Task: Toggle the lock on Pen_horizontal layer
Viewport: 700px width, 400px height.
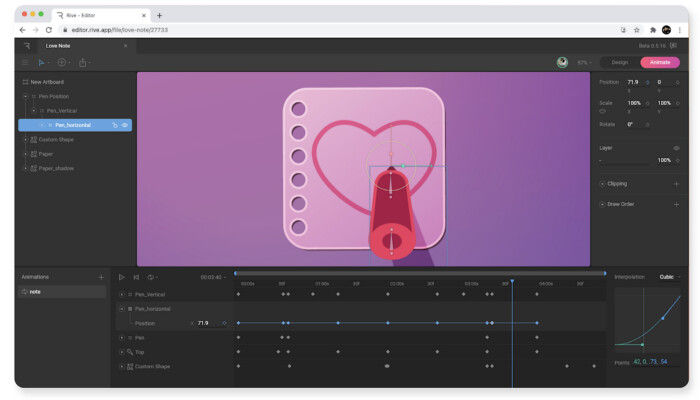Action: (115, 125)
